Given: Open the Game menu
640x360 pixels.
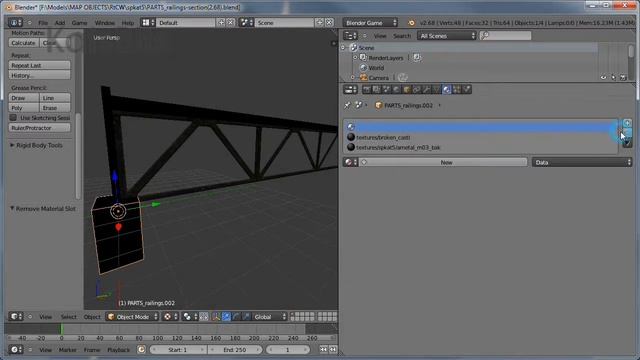Looking at the screenshot, I should (x=79, y=23).
